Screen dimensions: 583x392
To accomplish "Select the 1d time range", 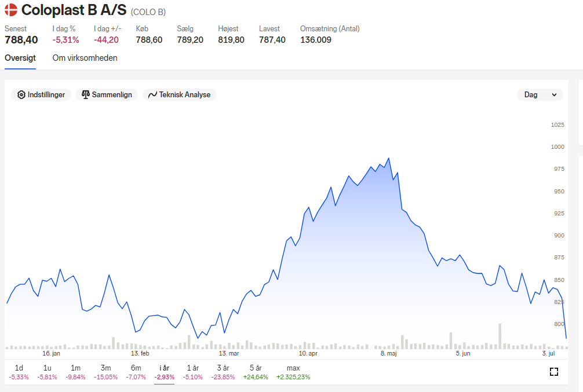I will (x=19, y=372).
